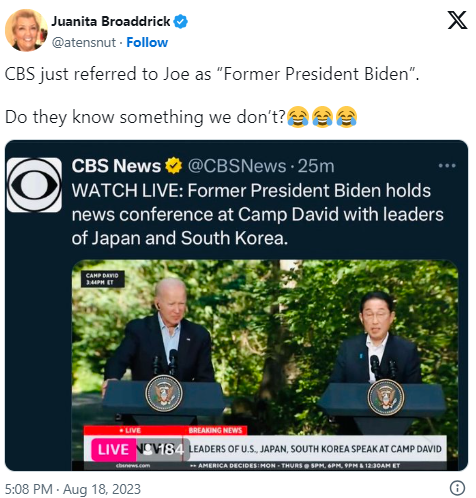Click the info circle icon at bottom right
Viewport: 476px width, 498px height.
point(457,488)
